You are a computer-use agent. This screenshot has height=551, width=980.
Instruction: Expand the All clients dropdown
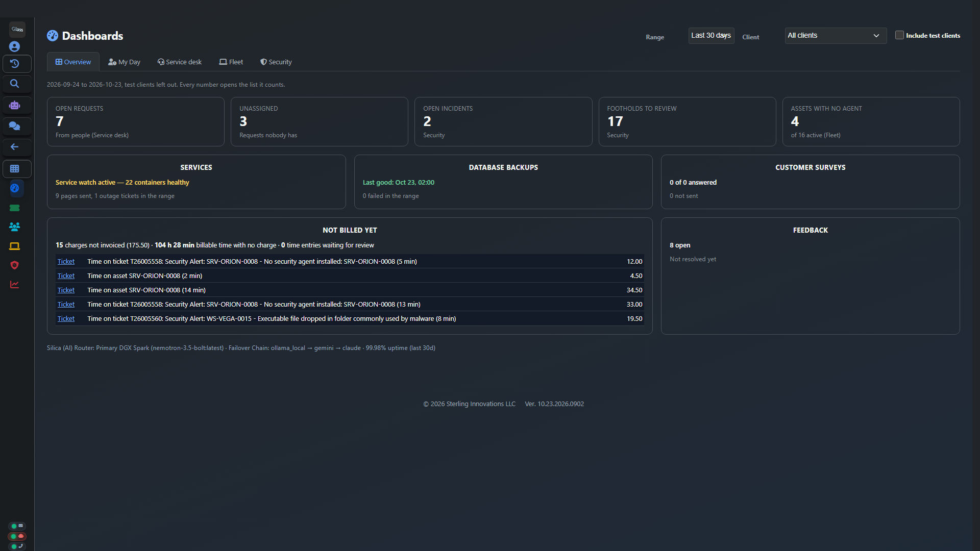click(836, 36)
